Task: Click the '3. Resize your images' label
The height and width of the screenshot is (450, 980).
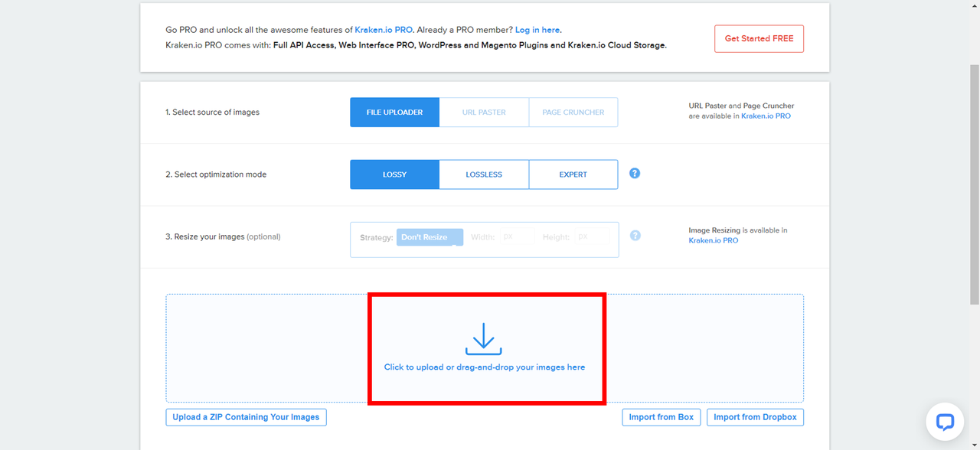Action: 223,236
